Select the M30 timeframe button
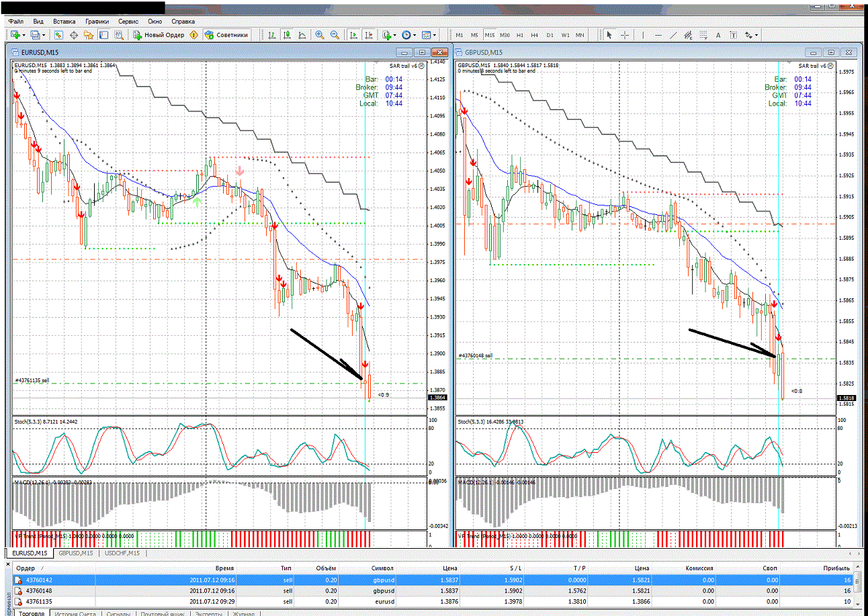 [x=505, y=35]
